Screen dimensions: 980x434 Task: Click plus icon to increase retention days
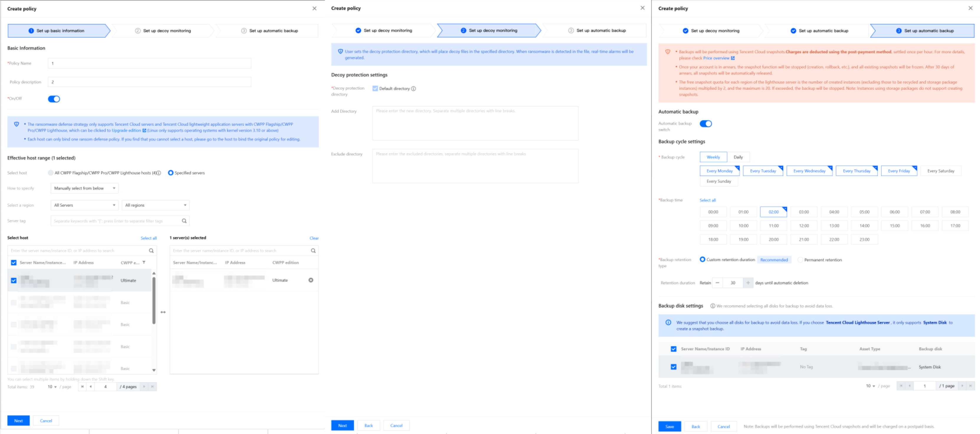click(x=748, y=283)
